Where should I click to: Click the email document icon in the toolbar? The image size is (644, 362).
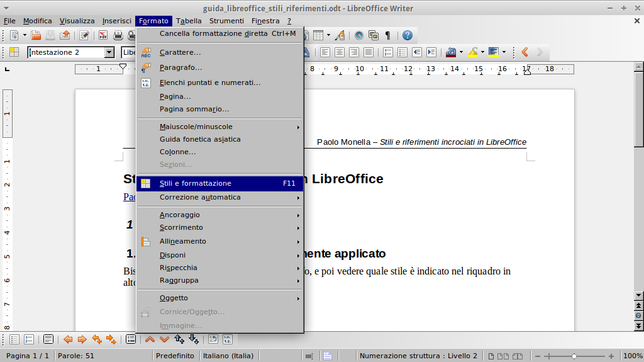point(65,35)
